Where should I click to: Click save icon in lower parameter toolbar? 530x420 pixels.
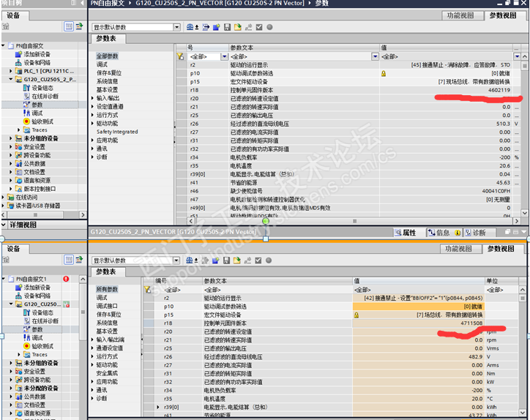point(226,260)
